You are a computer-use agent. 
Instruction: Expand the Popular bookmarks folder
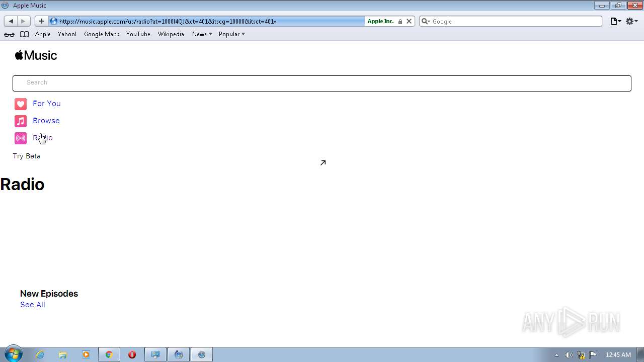[x=232, y=34]
